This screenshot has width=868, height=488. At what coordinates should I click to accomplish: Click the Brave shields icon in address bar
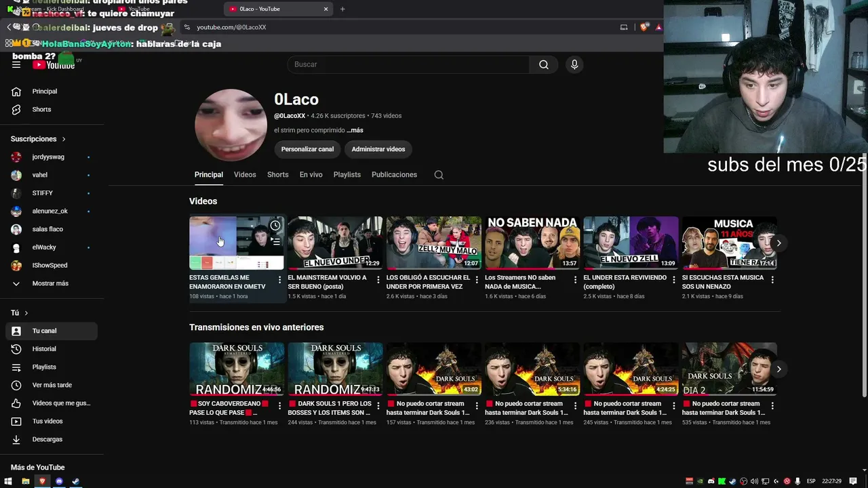tap(644, 27)
